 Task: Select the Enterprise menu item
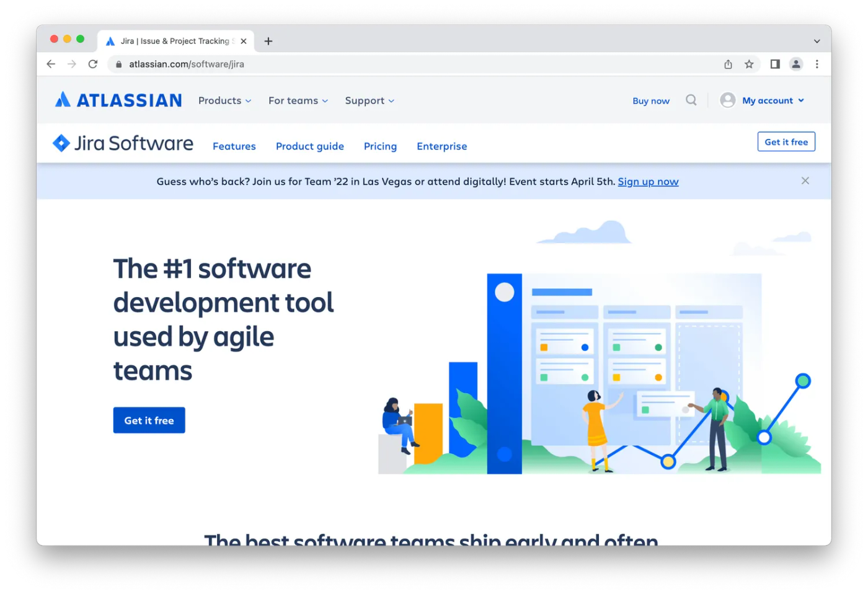[x=441, y=146]
